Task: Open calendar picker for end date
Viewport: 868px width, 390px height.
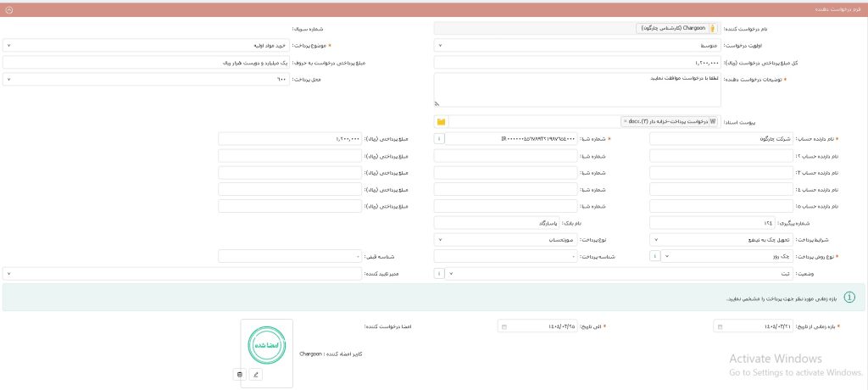Action: [x=504, y=326]
